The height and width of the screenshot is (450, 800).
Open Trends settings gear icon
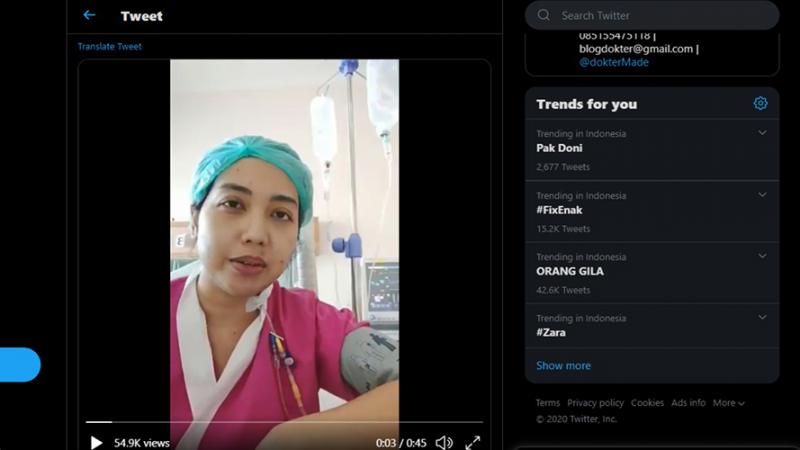coord(760,104)
